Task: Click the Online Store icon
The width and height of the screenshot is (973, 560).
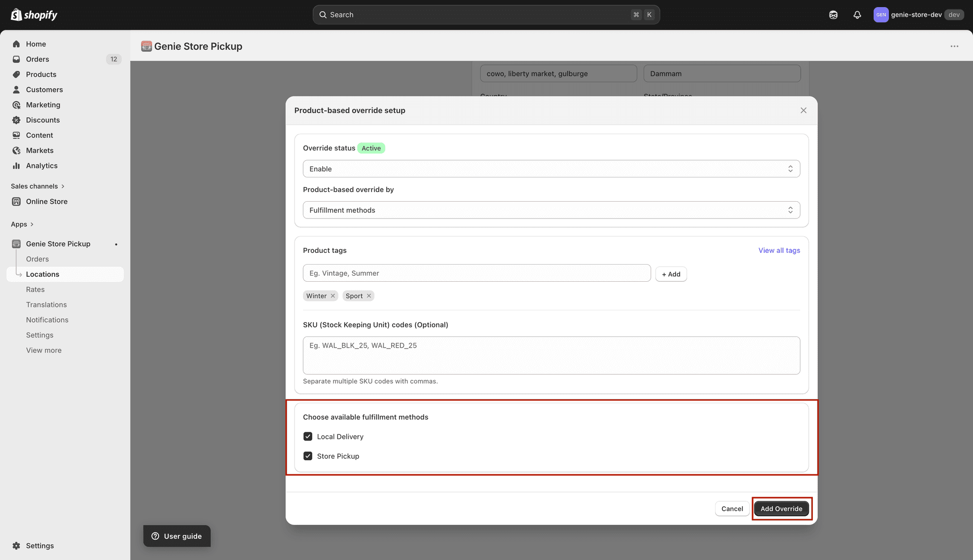Action: click(x=16, y=202)
